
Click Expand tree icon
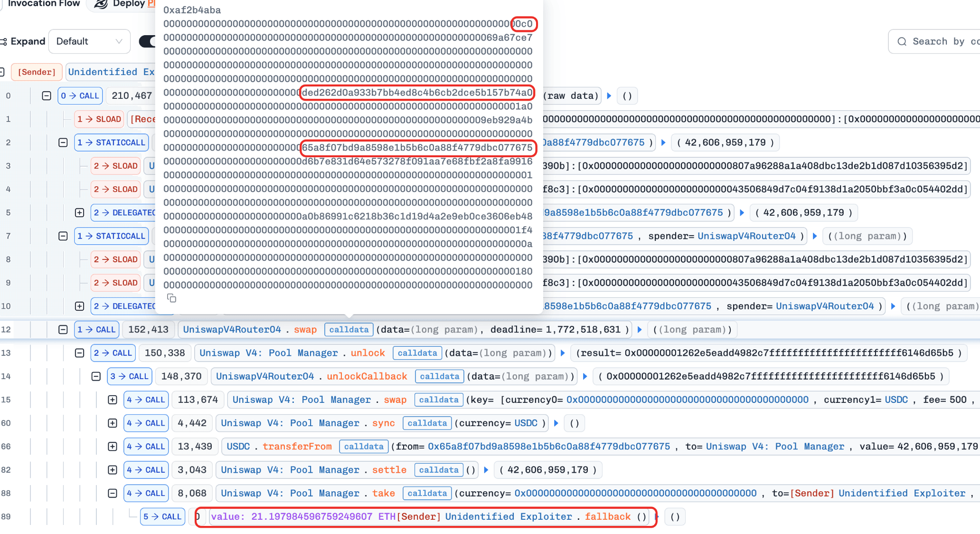pyautogui.click(x=3, y=42)
